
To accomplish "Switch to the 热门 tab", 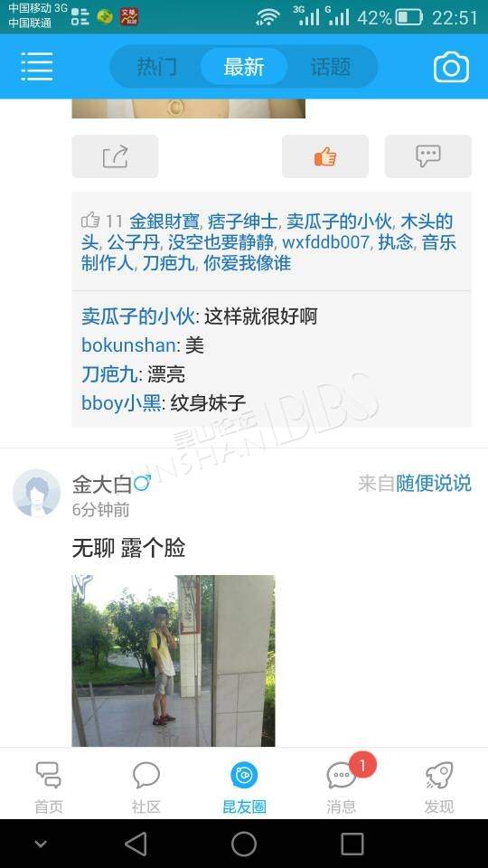I will pyautogui.click(x=156, y=67).
